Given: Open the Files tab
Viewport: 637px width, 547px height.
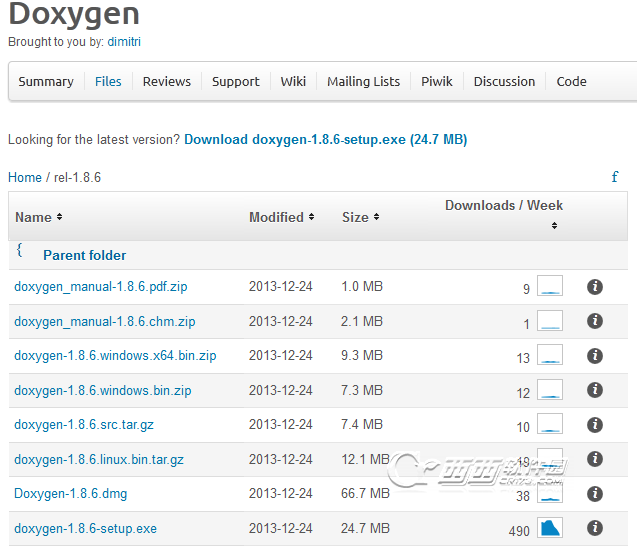Looking at the screenshot, I should (x=108, y=82).
